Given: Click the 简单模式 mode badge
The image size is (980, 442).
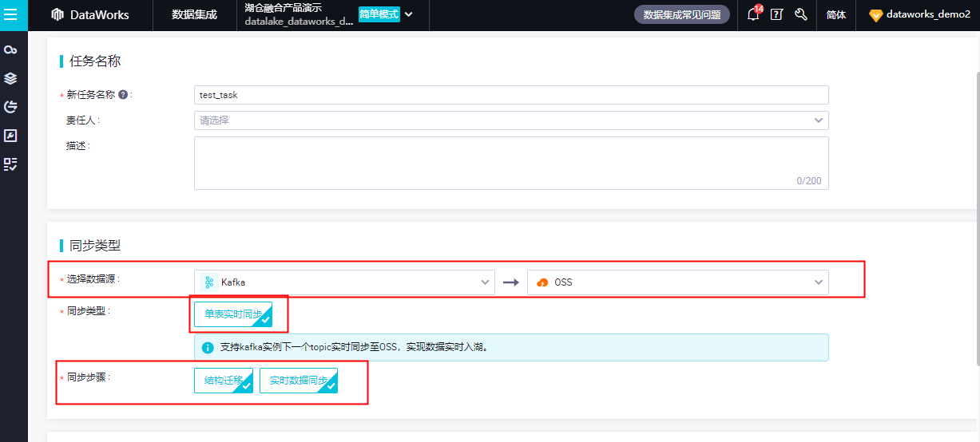Looking at the screenshot, I should pyautogui.click(x=379, y=14).
